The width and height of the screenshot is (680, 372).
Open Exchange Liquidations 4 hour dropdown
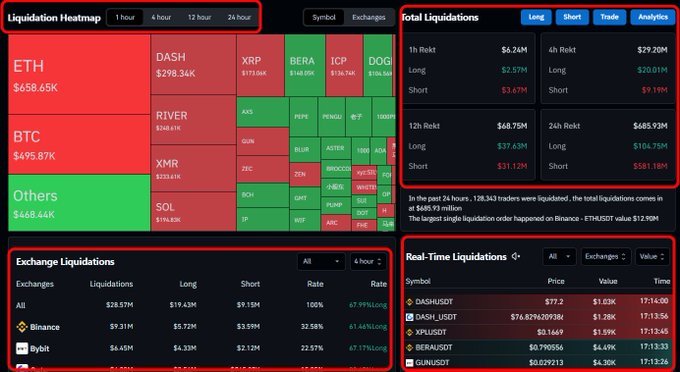(x=367, y=261)
